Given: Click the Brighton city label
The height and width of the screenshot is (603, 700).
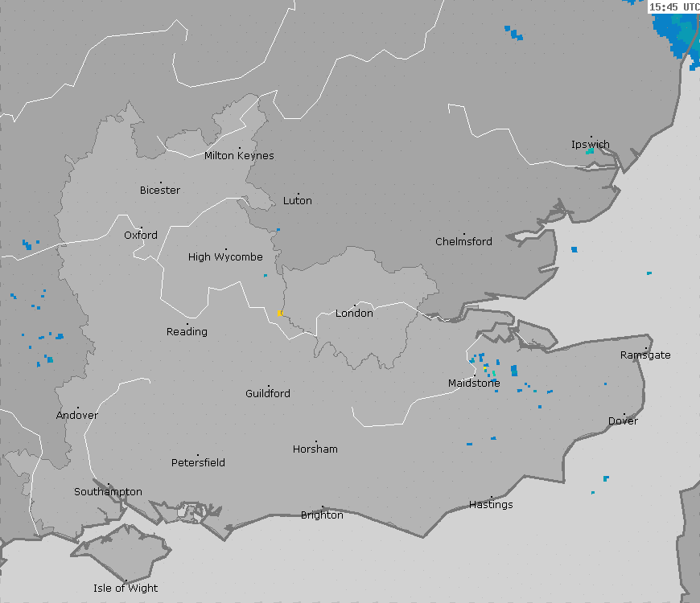Looking at the screenshot, I should point(322,515).
